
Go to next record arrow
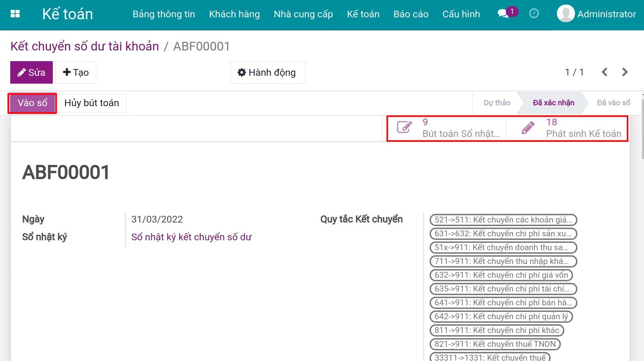coord(625,72)
